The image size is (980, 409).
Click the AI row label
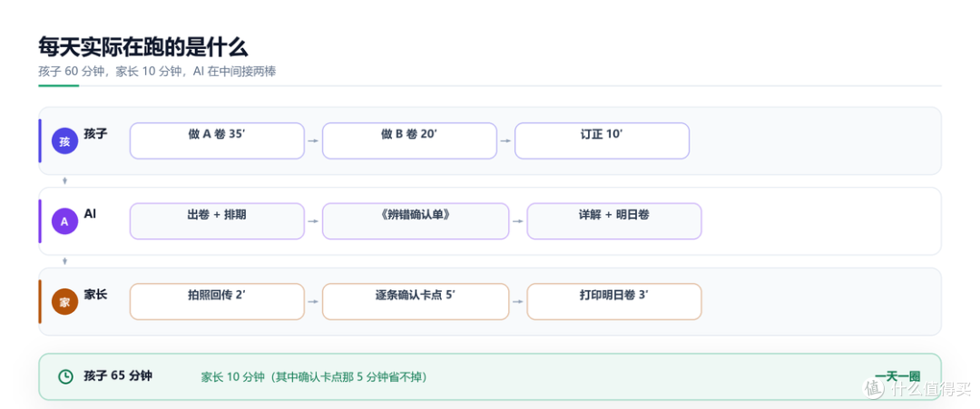pos(90,213)
